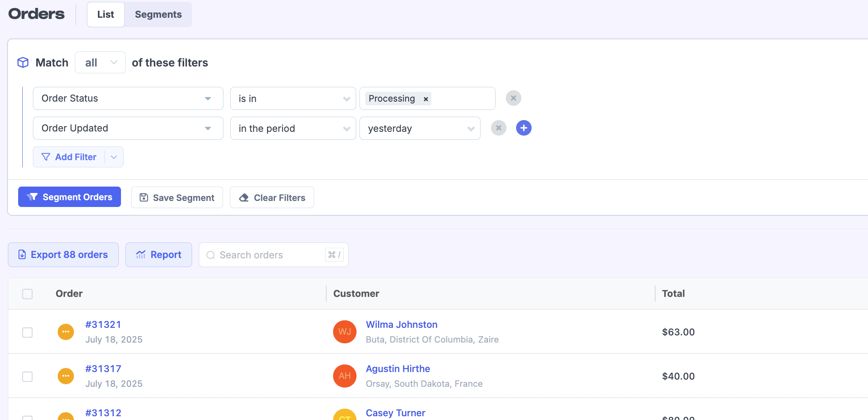Toggle the select-all orders checkbox
Image resolution: width=868 pixels, height=420 pixels.
pos(27,294)
